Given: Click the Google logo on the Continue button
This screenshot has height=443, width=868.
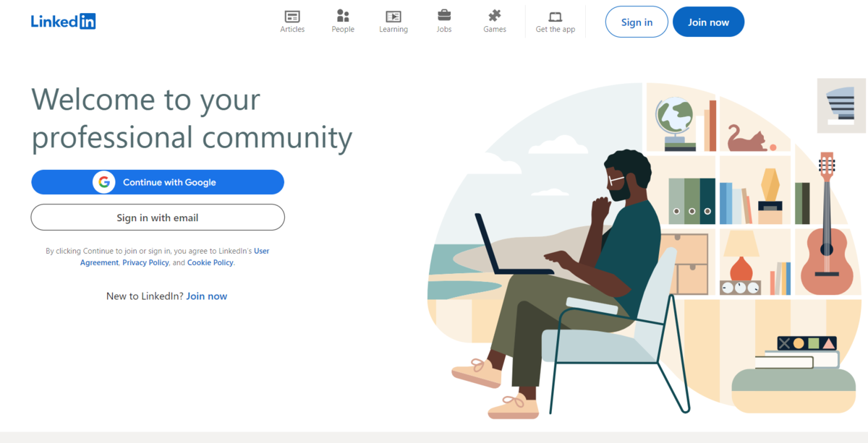Looking at the screenshot, I should click(x=104, y=182).
